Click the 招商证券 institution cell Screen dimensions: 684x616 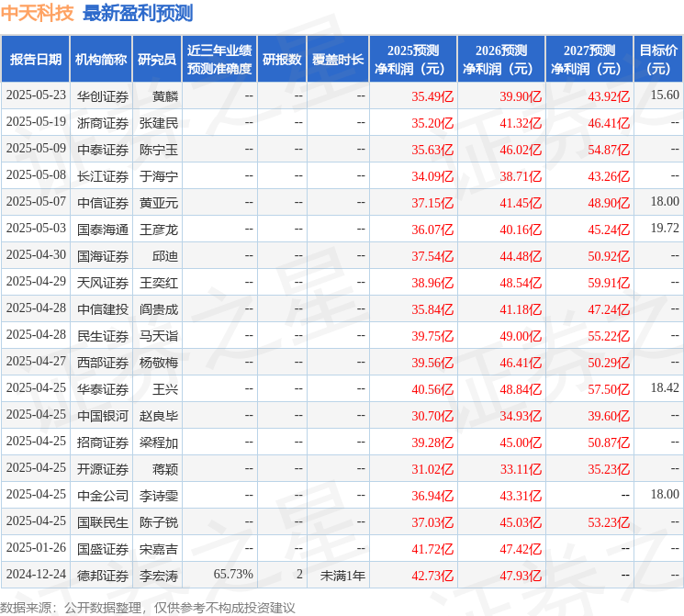pos(103,442)
